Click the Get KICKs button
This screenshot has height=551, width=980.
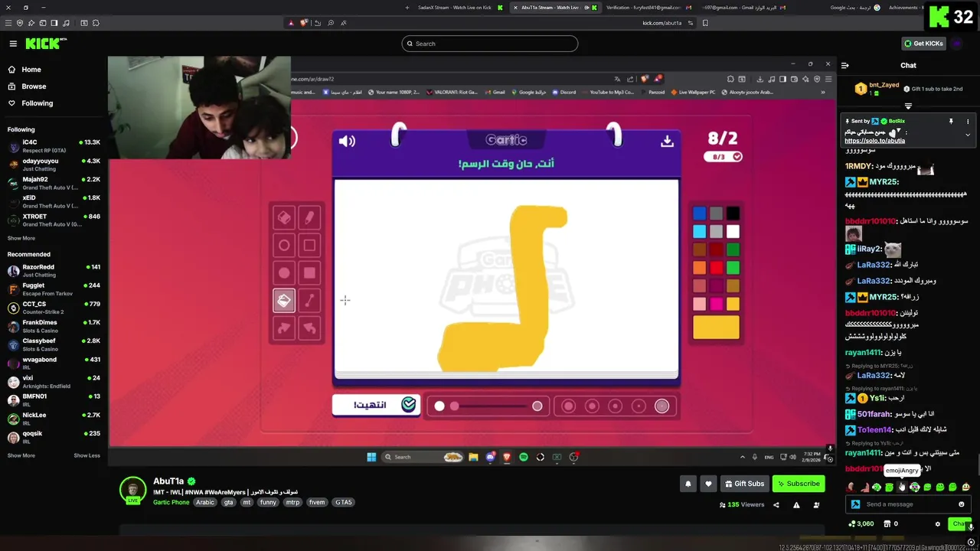[923, 44]
